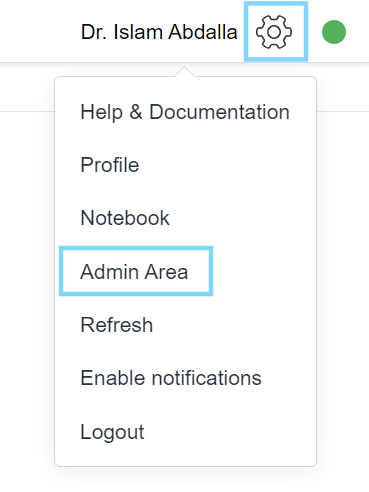The image size is (369, 492).
Task: View the account Profile page
Action: pos(110,165)
